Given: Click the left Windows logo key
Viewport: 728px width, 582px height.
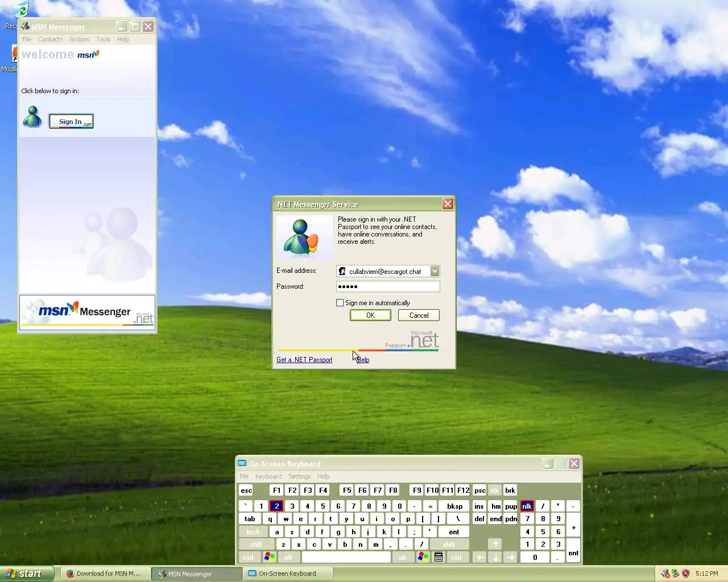Looking at the screenshot, I should point(270,558).
